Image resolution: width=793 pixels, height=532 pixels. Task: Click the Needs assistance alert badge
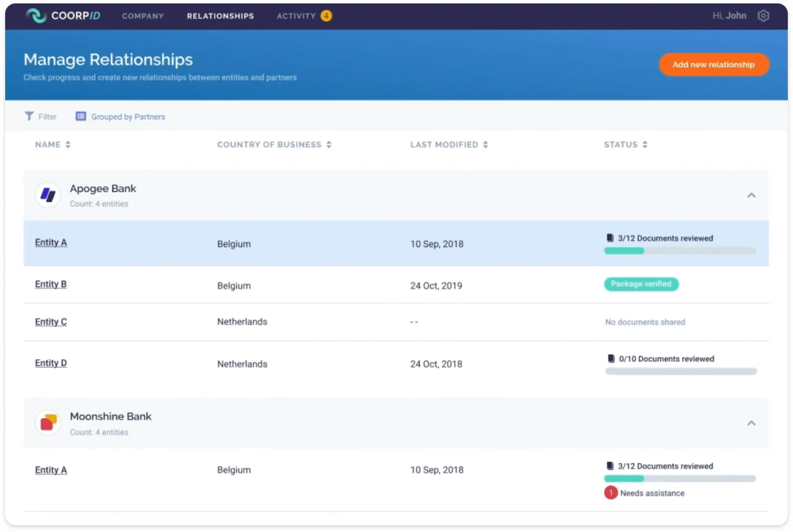(610, 492)
